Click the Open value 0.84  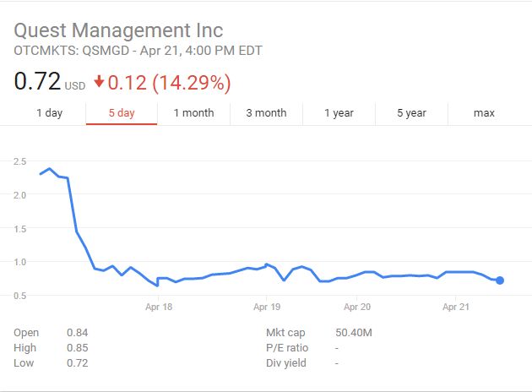77,333
